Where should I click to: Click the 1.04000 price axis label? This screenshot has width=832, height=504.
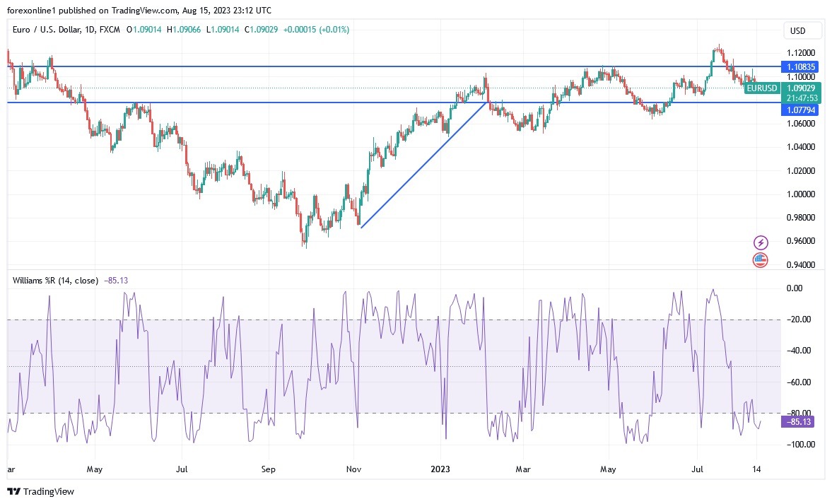pos(800,147)
